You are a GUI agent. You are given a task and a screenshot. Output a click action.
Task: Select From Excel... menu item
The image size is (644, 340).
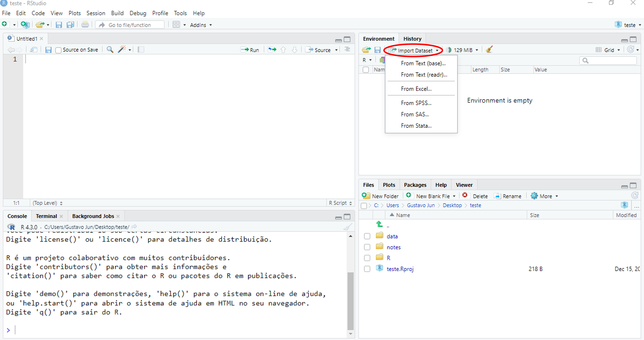416,89
